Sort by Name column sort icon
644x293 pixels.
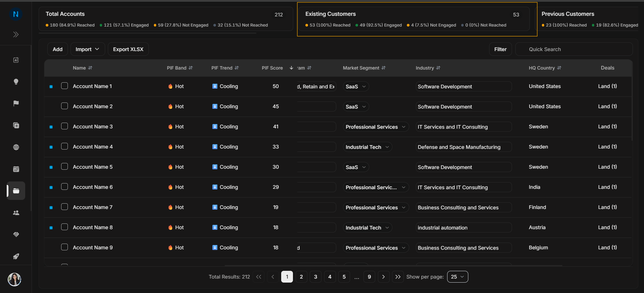90,68
